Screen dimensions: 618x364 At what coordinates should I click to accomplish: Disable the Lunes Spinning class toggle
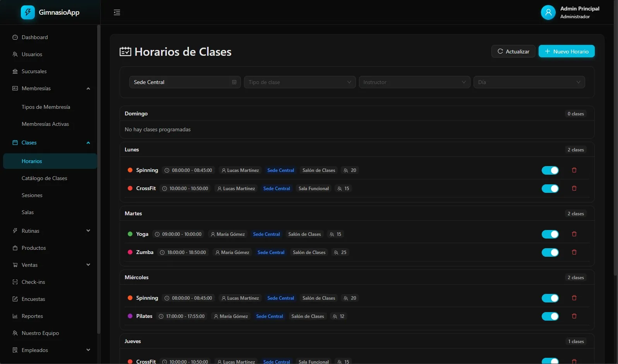point(550,170)
